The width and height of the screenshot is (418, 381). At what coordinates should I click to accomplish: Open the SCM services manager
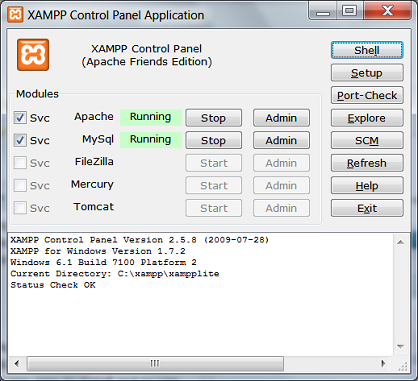click(x=367, y=140)
